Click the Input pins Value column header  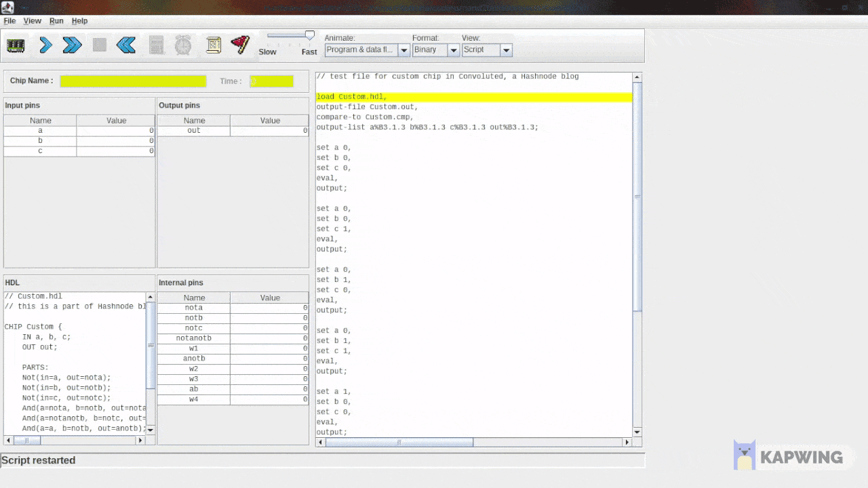(116, 121)
